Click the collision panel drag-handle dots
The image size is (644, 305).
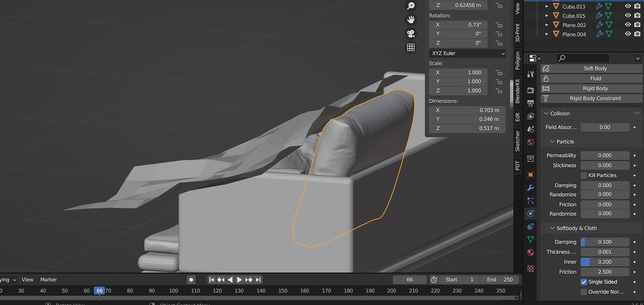[x=637, y=113]
